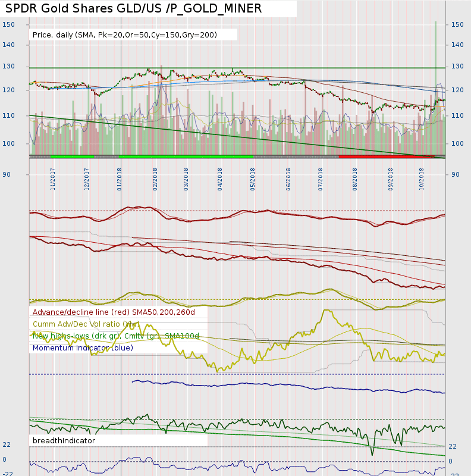
Task: Click 'Advance/decline line (red) SMA50,200,260d' legend
Action: pos(114,312)
